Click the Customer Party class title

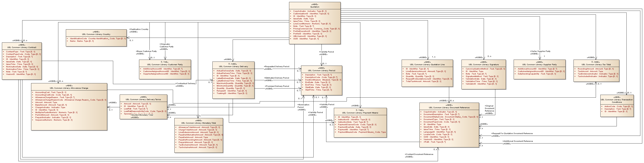[x=165, y=65]
